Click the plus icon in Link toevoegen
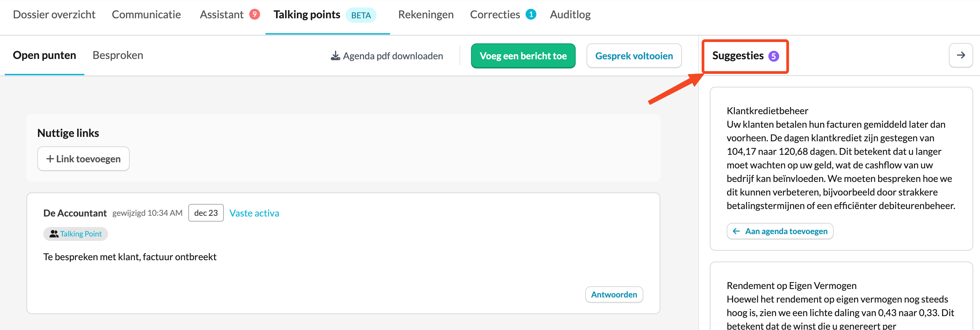This screenshot has height=330, width=980. [x=50, y=159]
